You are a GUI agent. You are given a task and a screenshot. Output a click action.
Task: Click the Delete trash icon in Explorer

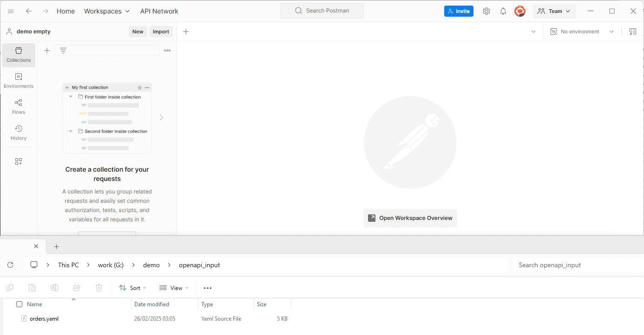pyautogui.click(x=99, y=288)
